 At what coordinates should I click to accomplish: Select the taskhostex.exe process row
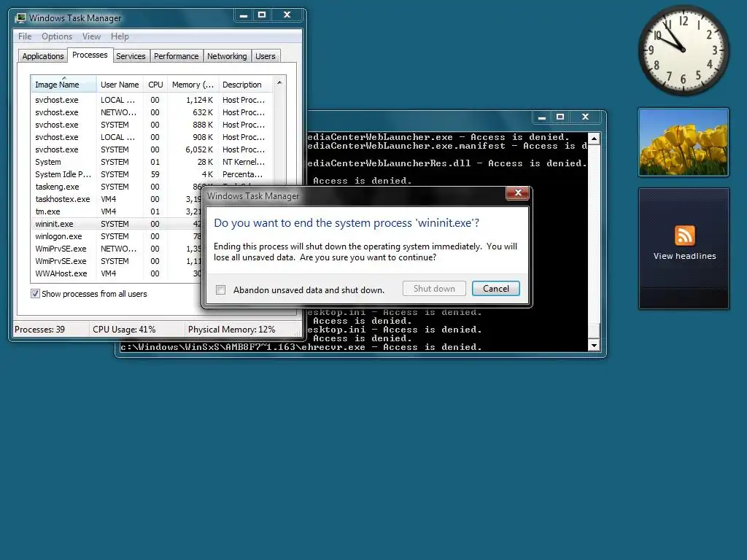[x=117, y=199]
